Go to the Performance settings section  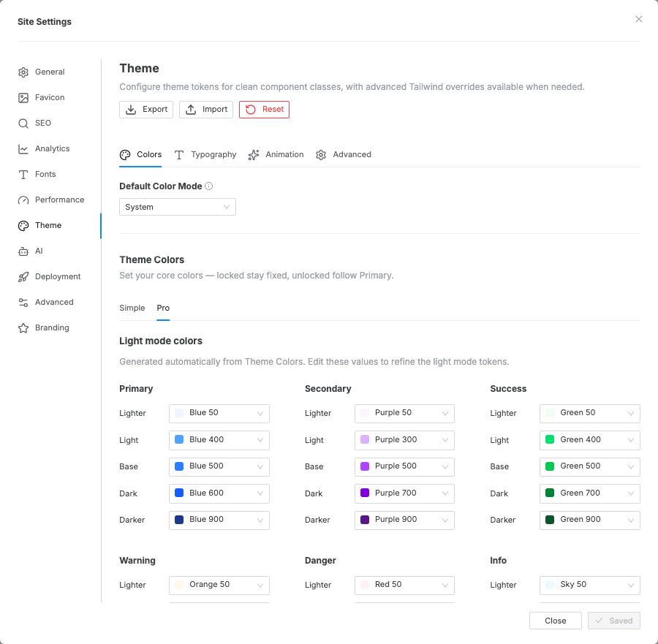coord(59,200)
